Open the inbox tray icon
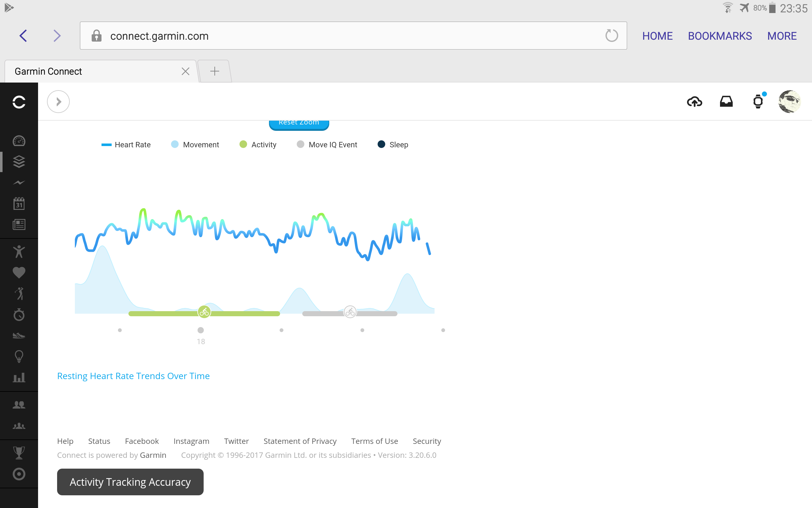This screenshot has height=508, width=812. click(x=726, y=102)
